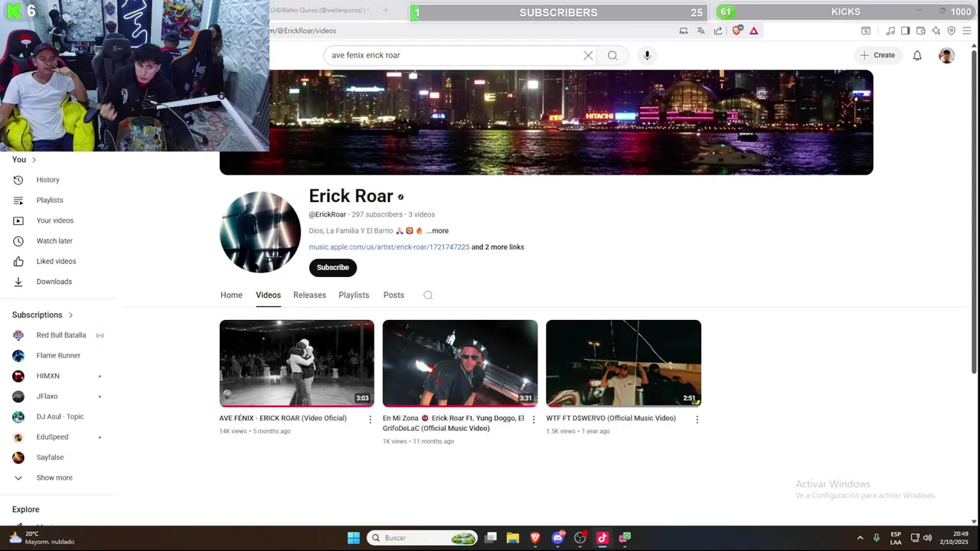Open File Explorer from taskbar
The height and width of the screenshot is (551, 980).
513,538
